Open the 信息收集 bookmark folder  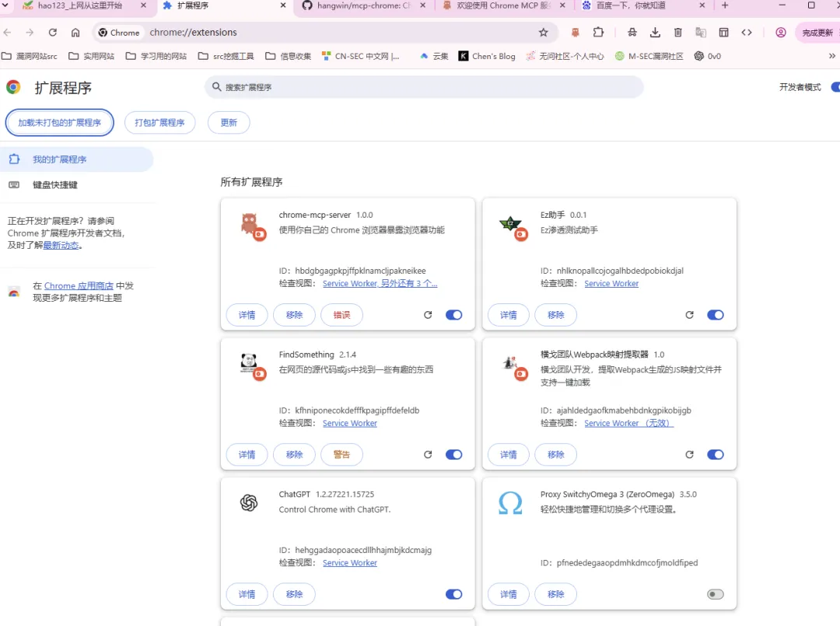289,56
